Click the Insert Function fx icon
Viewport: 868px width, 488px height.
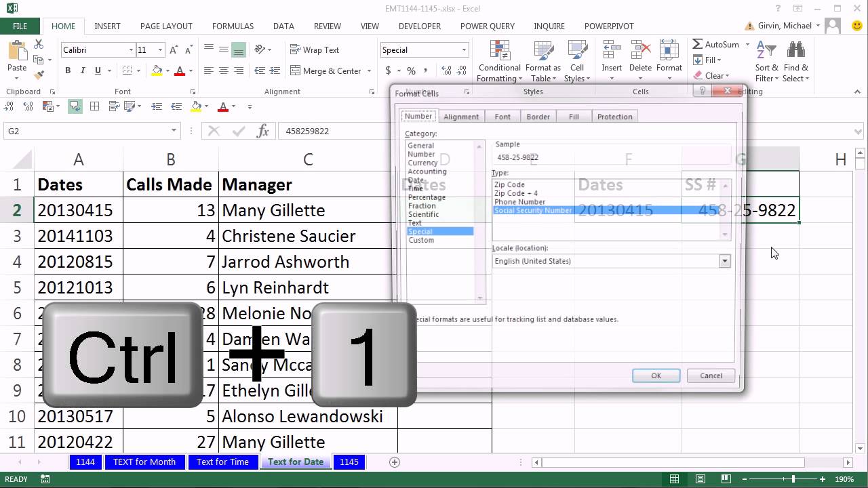click(x=263, y=131)
